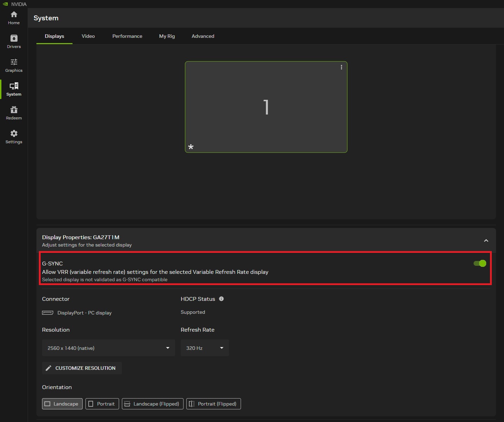
Task: Switch to the Advanced tab
Action: point(203,36)
